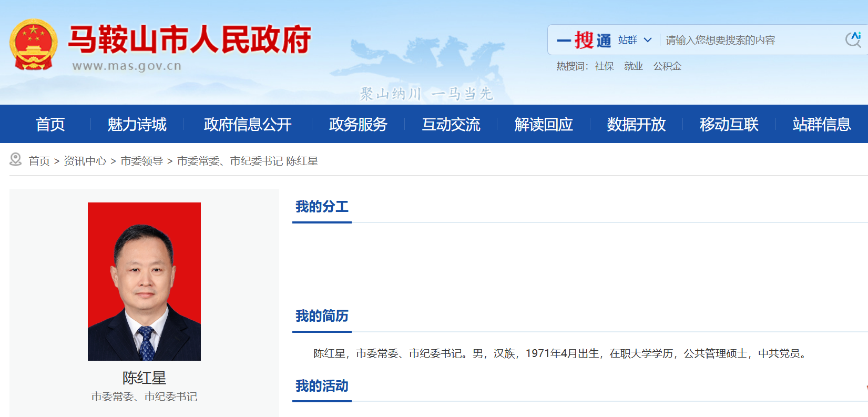Navigate to 解读回应 page
Image resolution: width=868 pixels, height=417 pixels.
click(x=543, y=124)
